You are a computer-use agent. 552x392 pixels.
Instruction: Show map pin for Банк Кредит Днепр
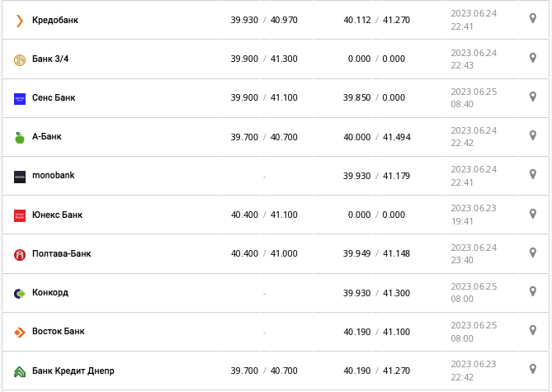click(x=533, y=370)
